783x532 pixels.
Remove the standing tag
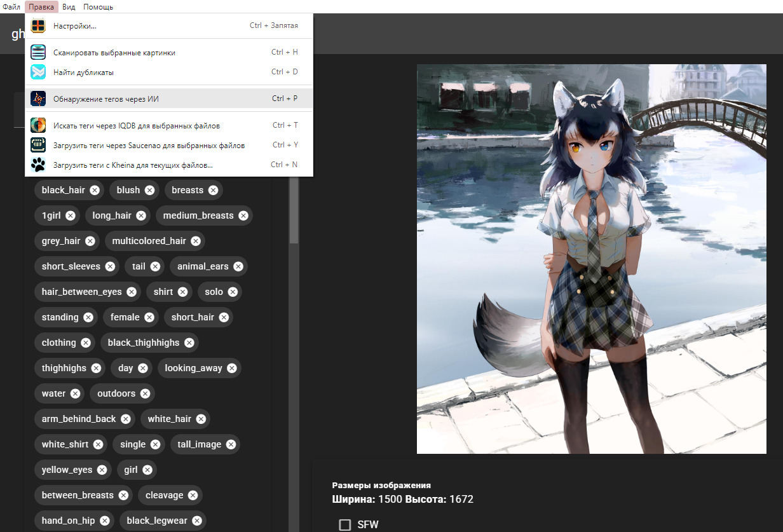pos(88,317)
